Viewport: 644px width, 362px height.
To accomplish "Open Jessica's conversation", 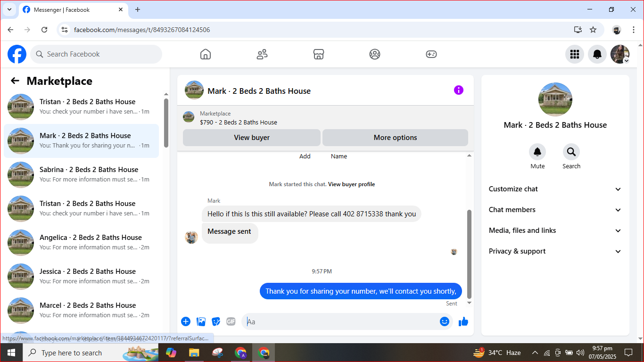I will (x=82, y=276).
